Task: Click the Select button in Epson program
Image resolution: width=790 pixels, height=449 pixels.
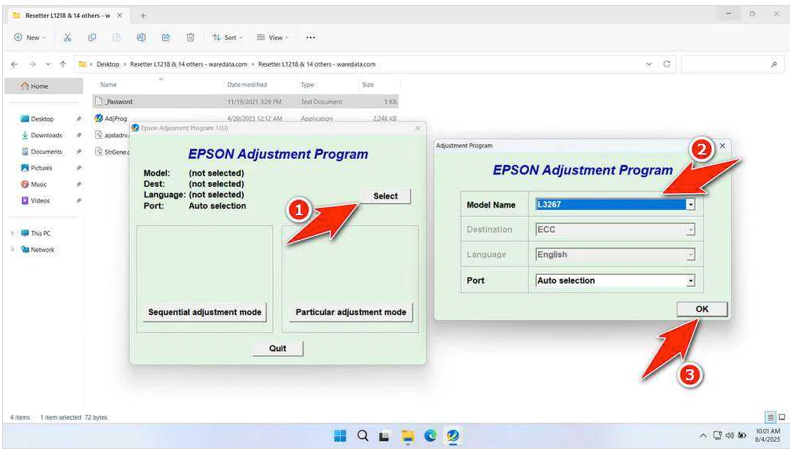Action: [385, 196]
